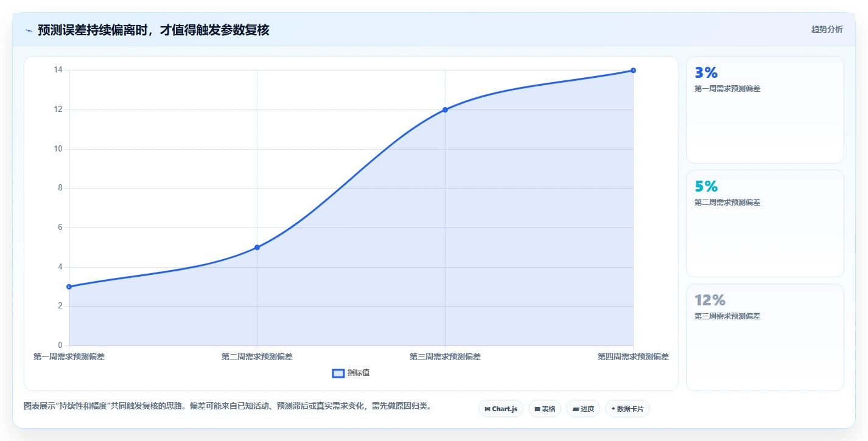This screenshot has width=868, height=441.
Task: Click the 趋势分析 label in header
Action: tap(827, 29)
